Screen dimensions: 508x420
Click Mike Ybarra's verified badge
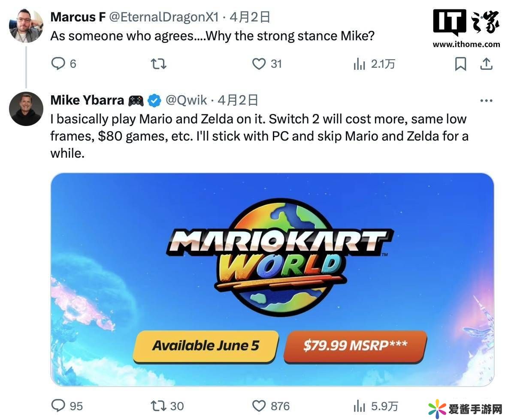pos(154,100)
